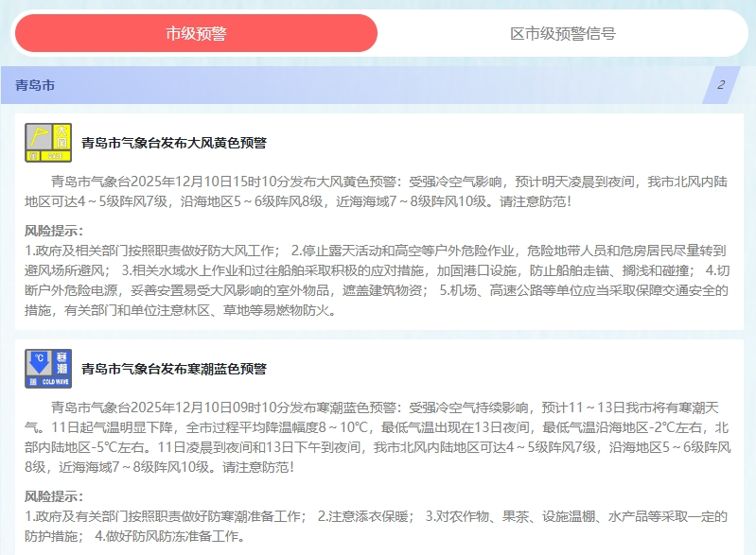Click the gale warning description paragraph
The height and width of the screenshot is (555, 756).
[x=378, y=191]
